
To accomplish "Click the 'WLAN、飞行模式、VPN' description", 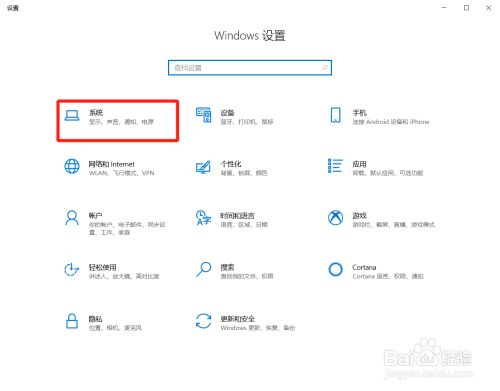I will click(121, 173).
